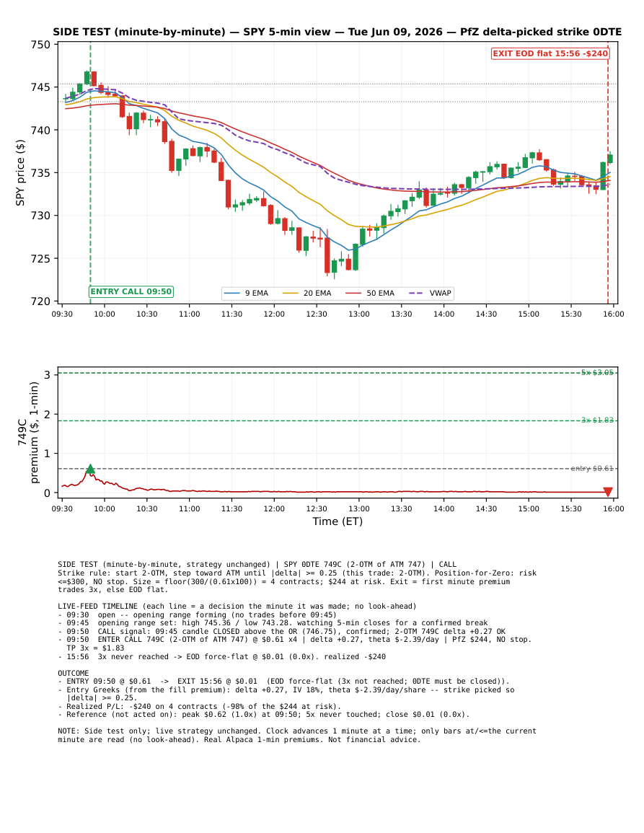Click the 720 price axis tick label
This screenshot has height=833, width=644.
click(x=41, y=301)
